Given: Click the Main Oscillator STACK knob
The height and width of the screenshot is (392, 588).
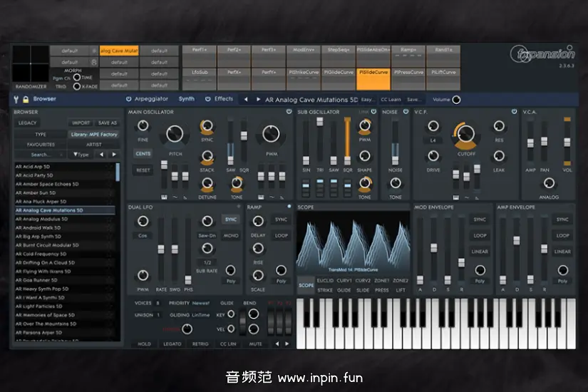Looking at the screenshot, I should [207, 156].
